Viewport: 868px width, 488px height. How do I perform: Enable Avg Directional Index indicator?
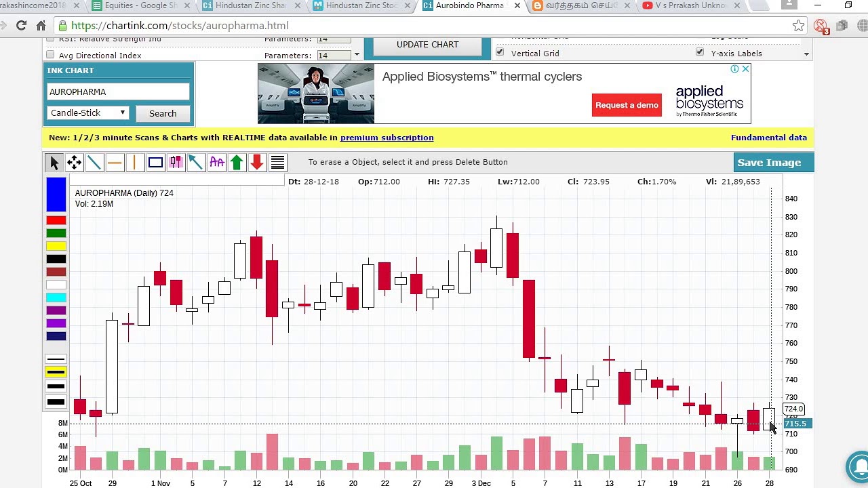click(x=50, y=55)
